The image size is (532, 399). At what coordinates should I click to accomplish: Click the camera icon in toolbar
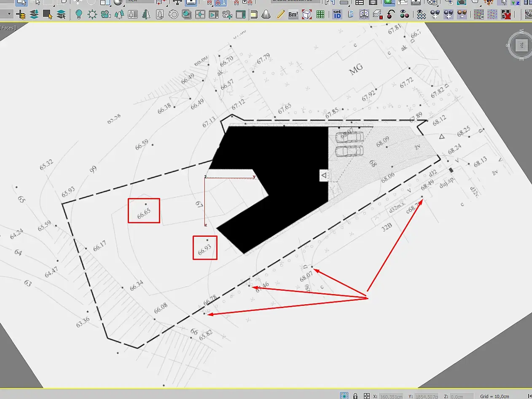(106, 15)
